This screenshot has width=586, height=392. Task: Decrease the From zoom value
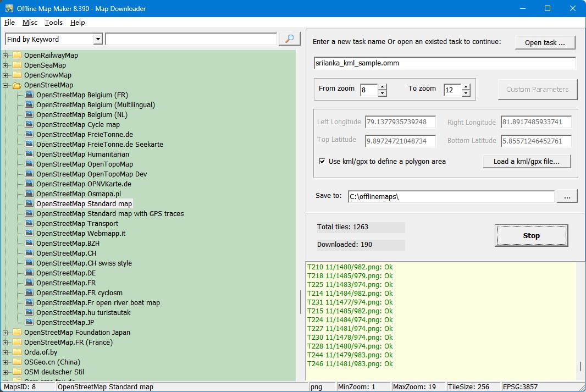pyautogui.click(x=382, y=93)
